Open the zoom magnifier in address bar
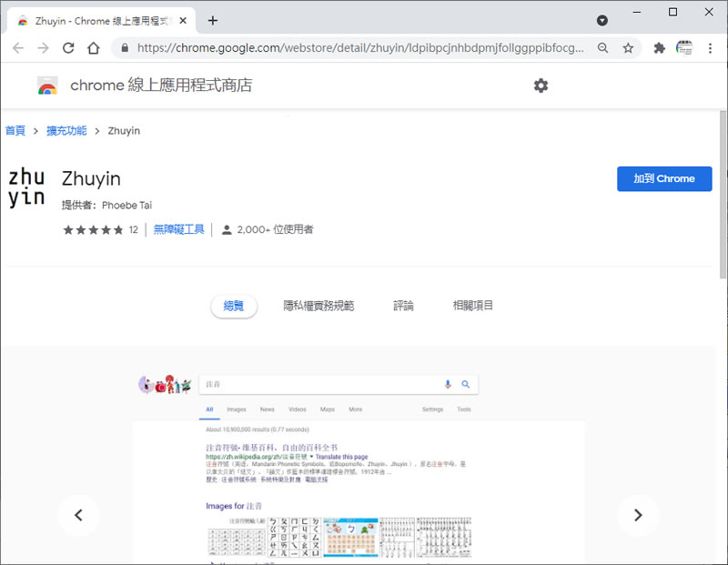The height and width of the screenshot is (565, 728). pyautogui.click(x=602, y=48)
